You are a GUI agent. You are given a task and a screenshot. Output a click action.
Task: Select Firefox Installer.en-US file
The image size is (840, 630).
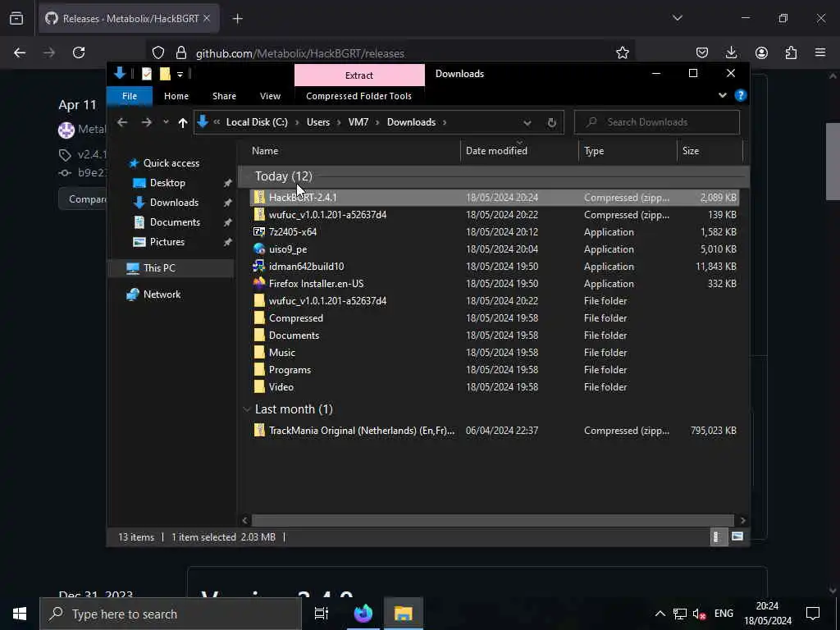pos(495,283)
